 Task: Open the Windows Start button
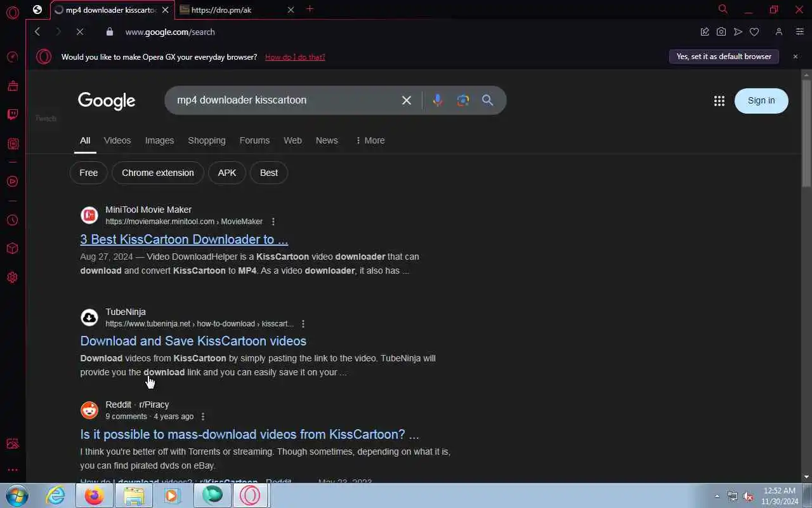(x=17, y=495)
